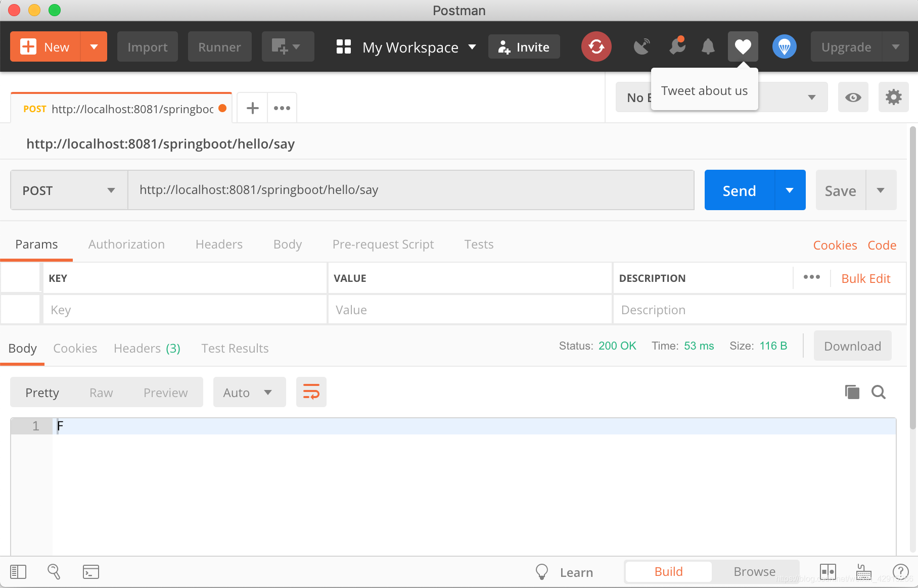Open the Upgrade dropdown arrow
918x588 pixels.
895,46
